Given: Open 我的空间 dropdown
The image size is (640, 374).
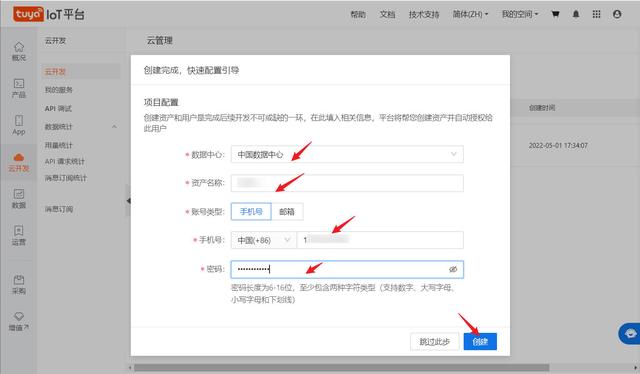Looking at the screenshot, I should pyautogui.click(x=520, y=14).
